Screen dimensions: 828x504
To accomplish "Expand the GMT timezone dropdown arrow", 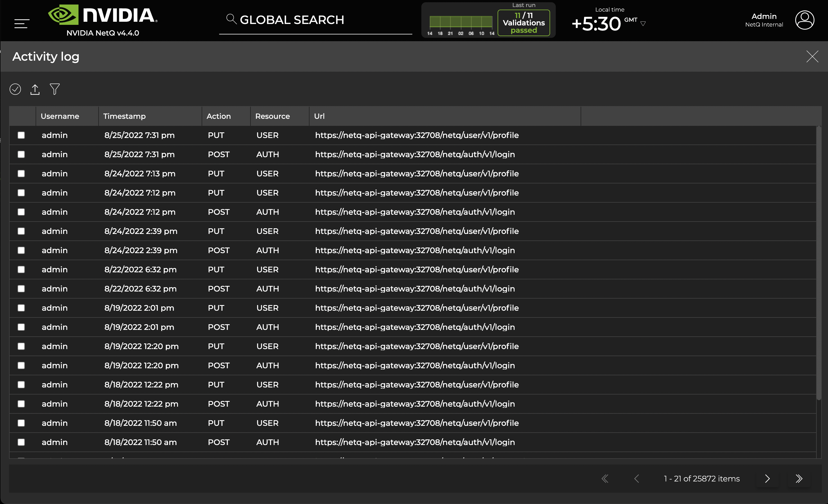I will [x=643, y=24].
